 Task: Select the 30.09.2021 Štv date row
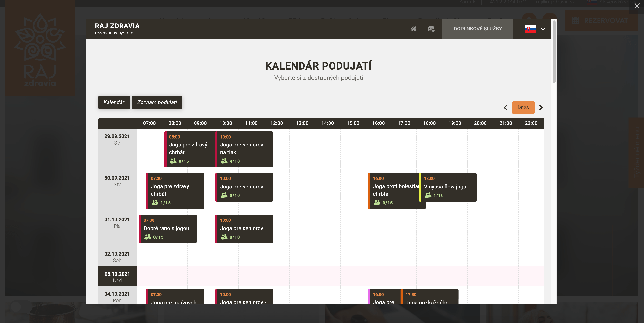click(117, 191)
